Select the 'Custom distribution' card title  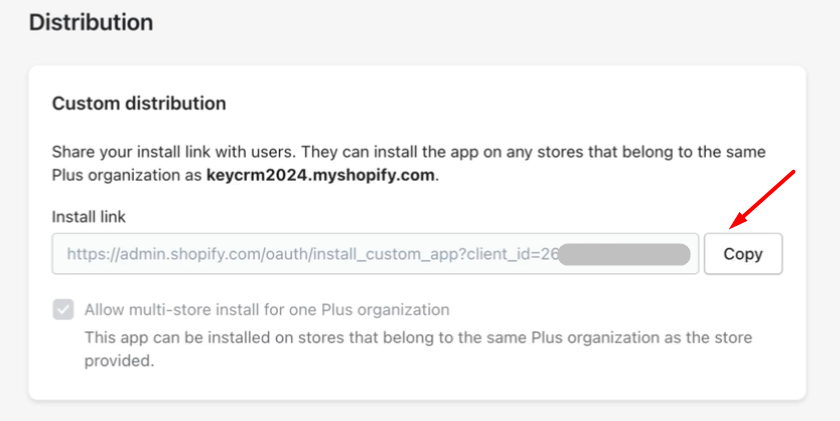point(139,103)
